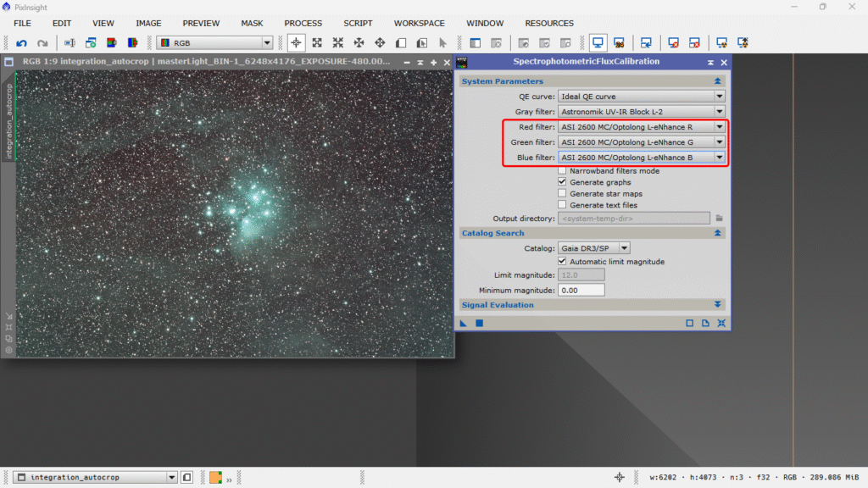Select the readout crosshair mode tool
Screen dimensions: 868x488
point(296,42)
